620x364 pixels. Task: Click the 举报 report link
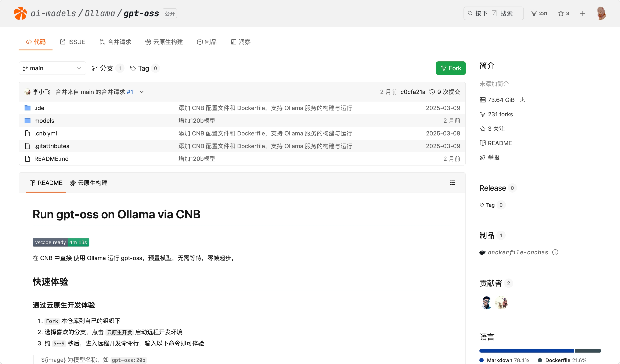(493, 158)
